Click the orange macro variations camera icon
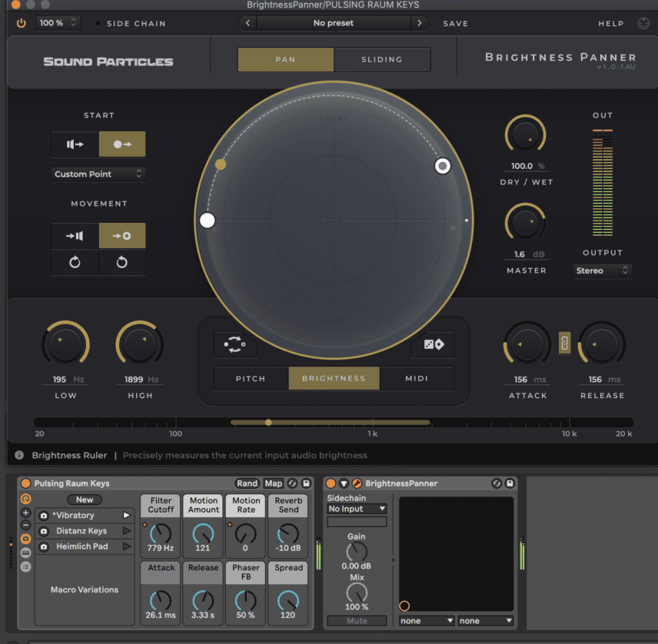This screenshot has height=644, width=658. coord(25,539)
